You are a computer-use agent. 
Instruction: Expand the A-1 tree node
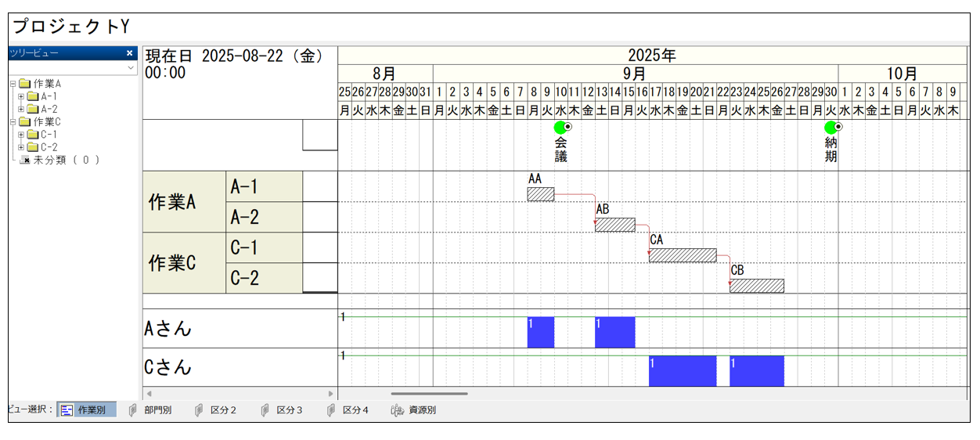click(21, 96)
